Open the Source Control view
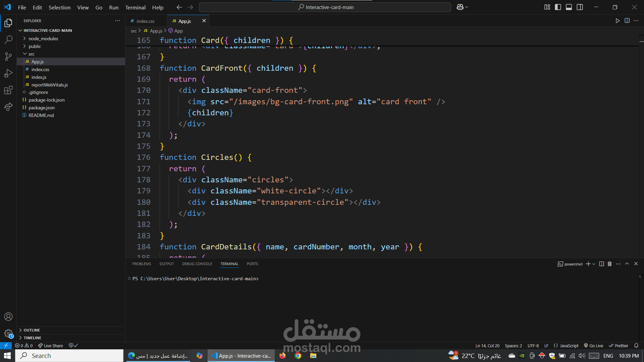This screenshot has width=644, height=362. click(8, 56)
